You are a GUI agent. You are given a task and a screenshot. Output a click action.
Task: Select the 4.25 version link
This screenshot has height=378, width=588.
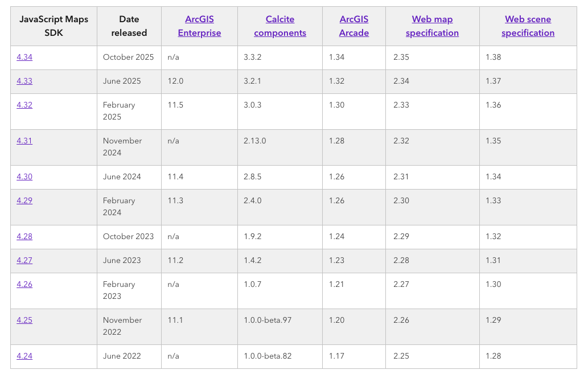click(x=24, y=320)
